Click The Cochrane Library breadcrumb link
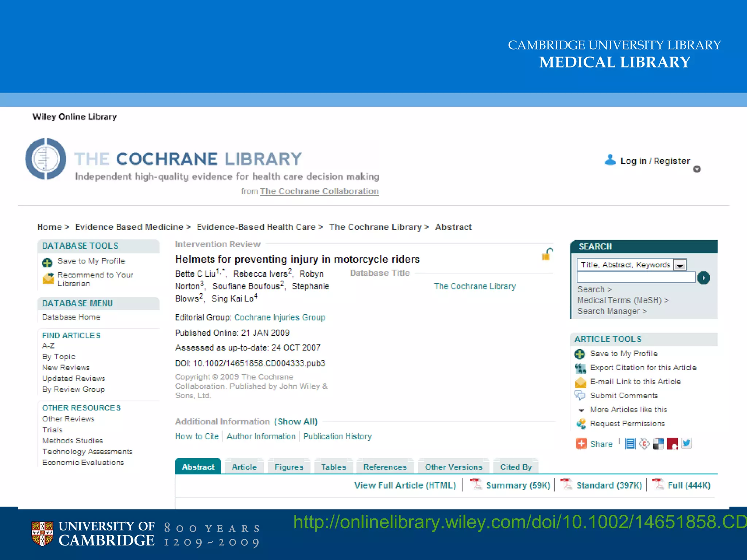The width and height of the screenshot is (747, 560). click(375, 227)
